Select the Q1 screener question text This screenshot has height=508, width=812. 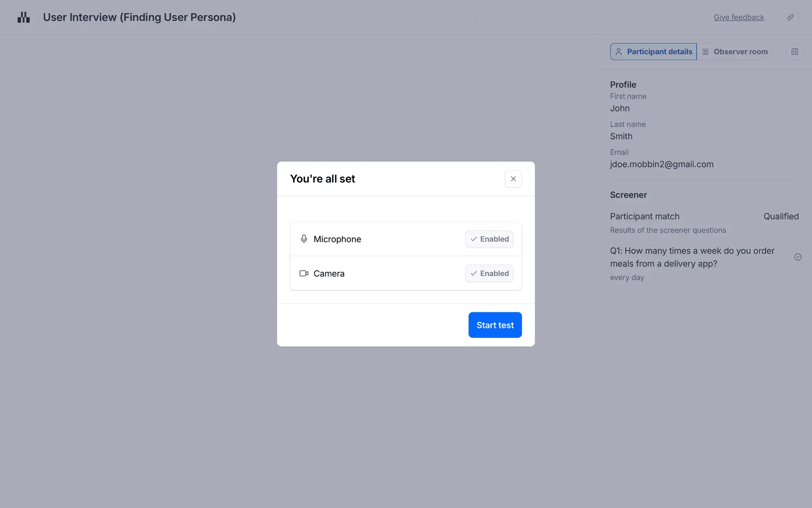(x=692, y=257)
